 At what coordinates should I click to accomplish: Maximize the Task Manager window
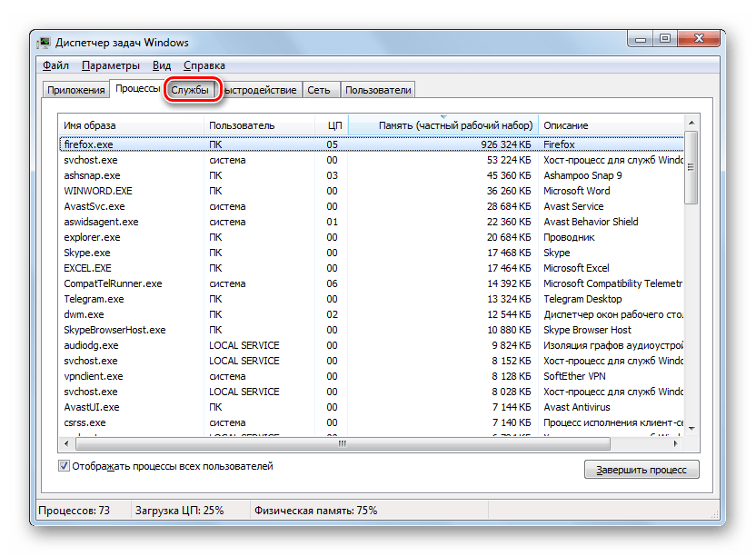click(x=665, y=39)
